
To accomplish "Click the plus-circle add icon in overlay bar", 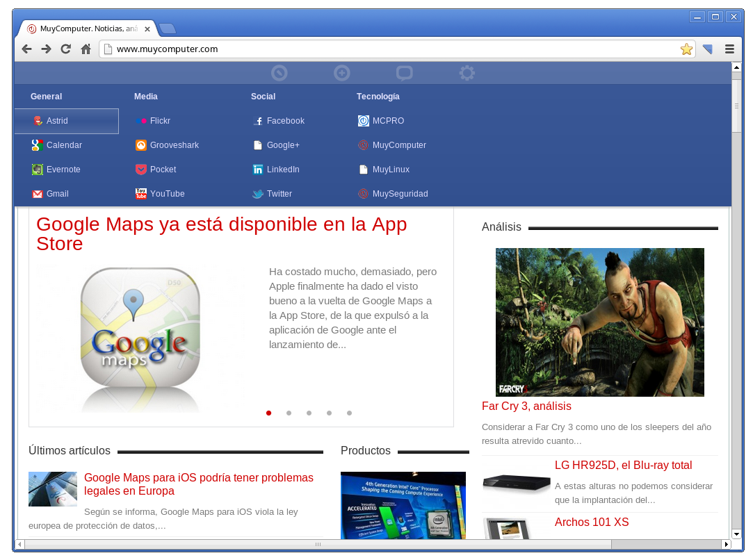I will click(341, 73).
